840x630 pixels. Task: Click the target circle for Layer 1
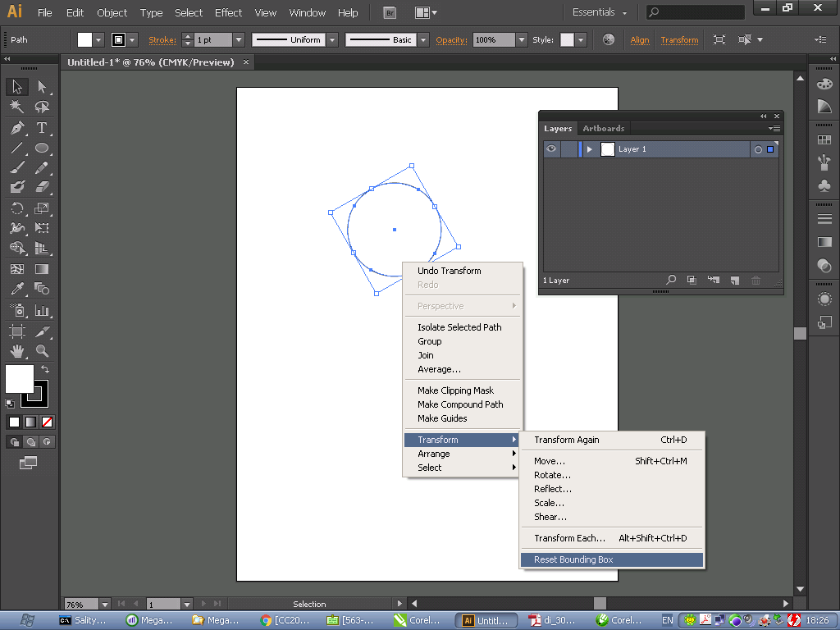coord(758,149)
